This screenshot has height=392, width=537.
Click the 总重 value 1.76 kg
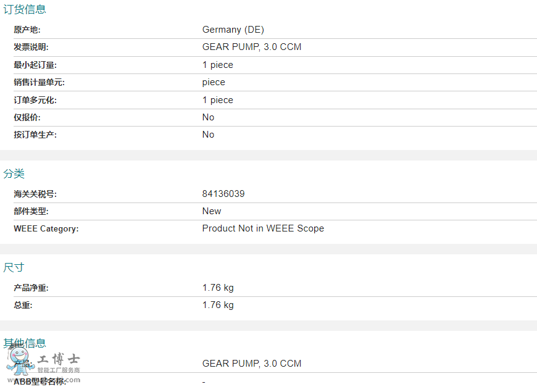click(218, 305)
